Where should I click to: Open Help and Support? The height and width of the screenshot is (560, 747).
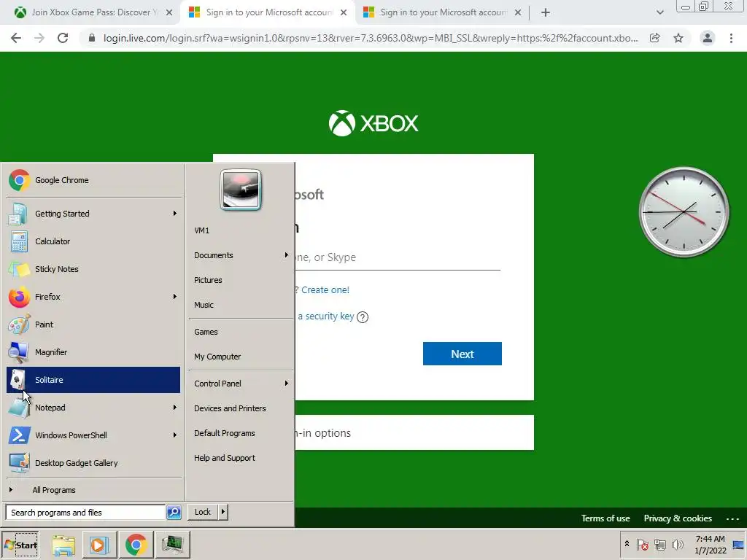click(225, 458)
